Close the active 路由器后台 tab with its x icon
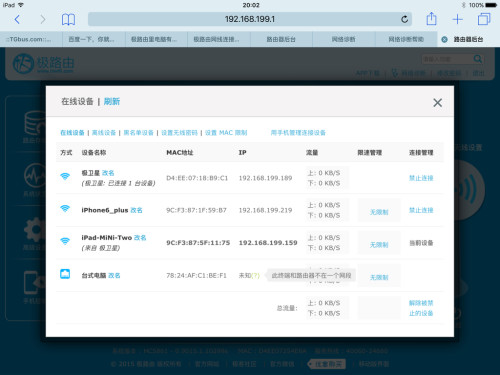The width and height of the screenshot is (500, 375). coord(444,39)
